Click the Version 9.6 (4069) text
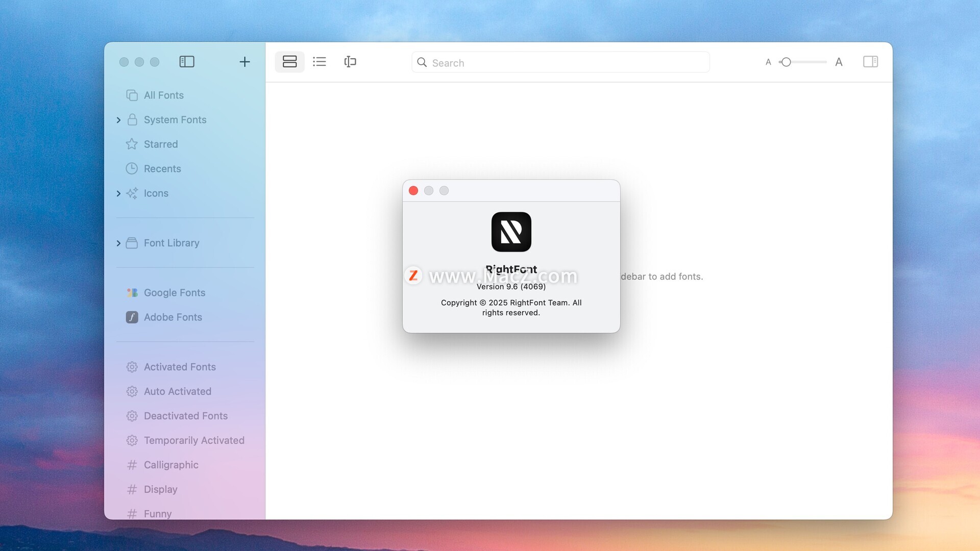This screenshot has width=980, height=551. point(511,287)
